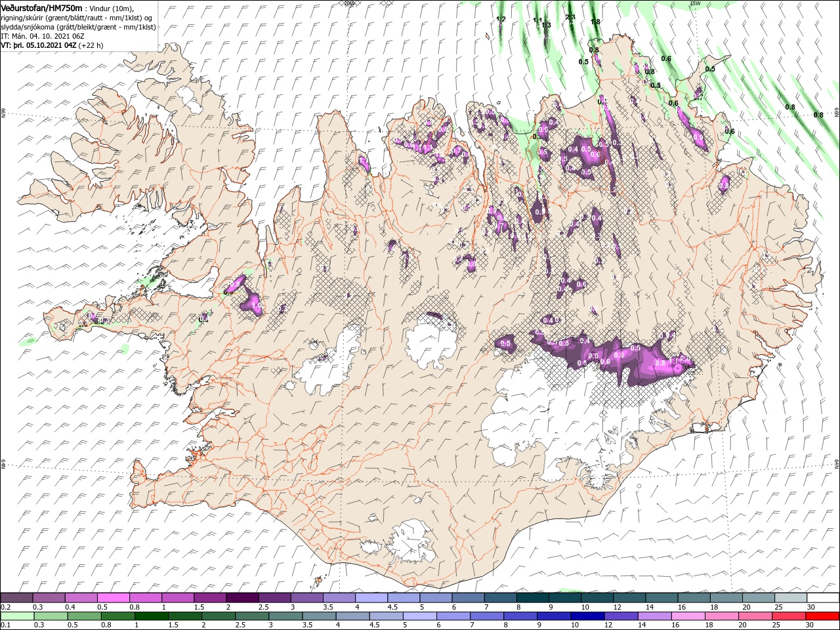Click the crimson swatch before the red one in the bottom row
Image resolution: width=840 pixels, height=630 pixels.
tap(789, 616)
